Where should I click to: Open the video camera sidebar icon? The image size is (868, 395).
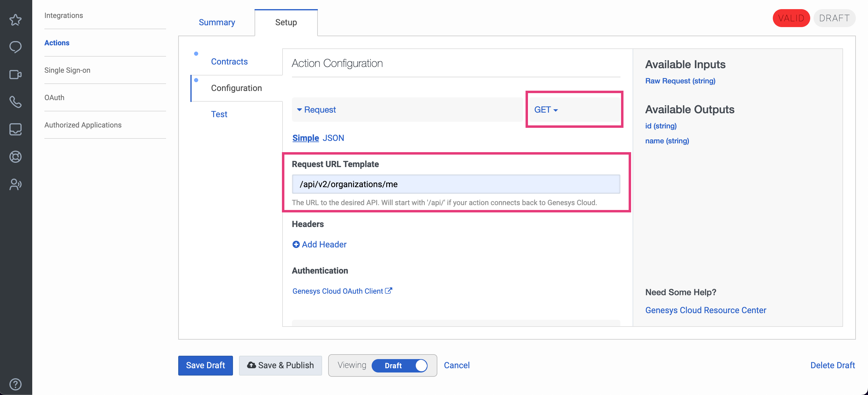coord(16,75)
